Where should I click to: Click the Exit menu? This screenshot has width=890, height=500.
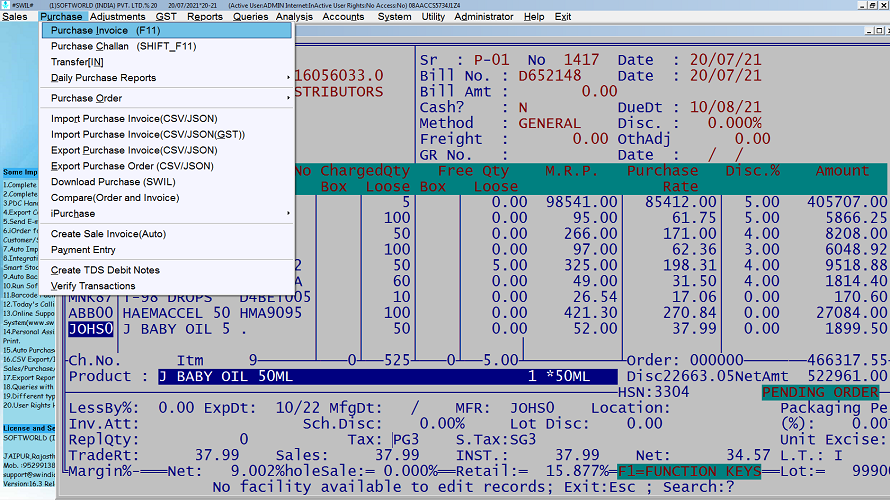563,17
